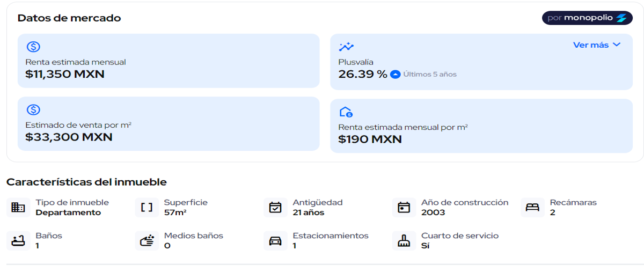
Task: Click the sink icon for Medios baños
Action: [x=147, y=241]
